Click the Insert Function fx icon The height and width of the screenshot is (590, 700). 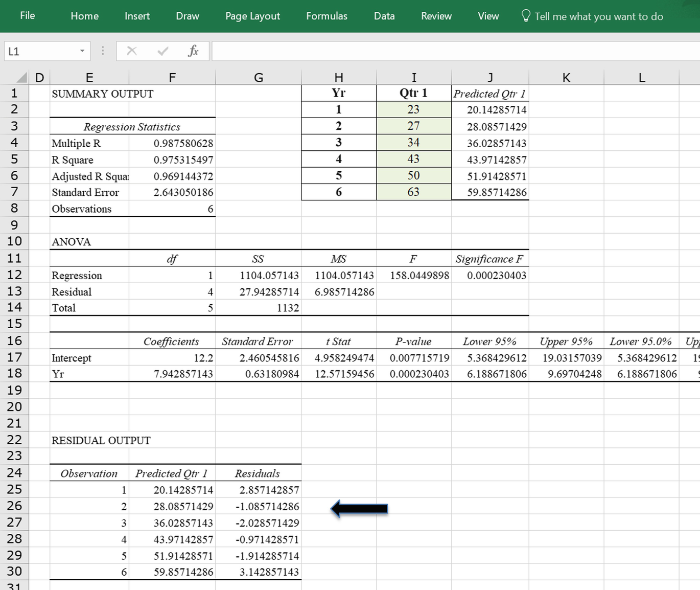(194, 51)
